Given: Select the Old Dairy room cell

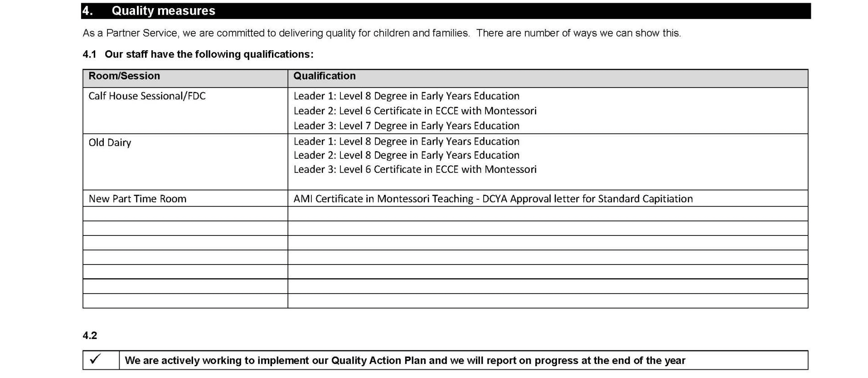Looking at the screenshot, I should [x=185, y=162].
